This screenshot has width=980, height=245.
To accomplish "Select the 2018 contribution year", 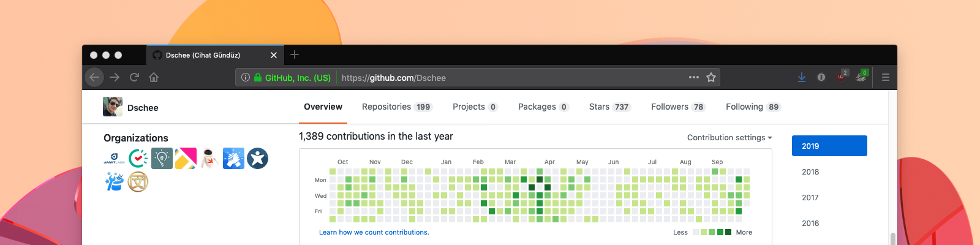I will (x=810, y=172).
